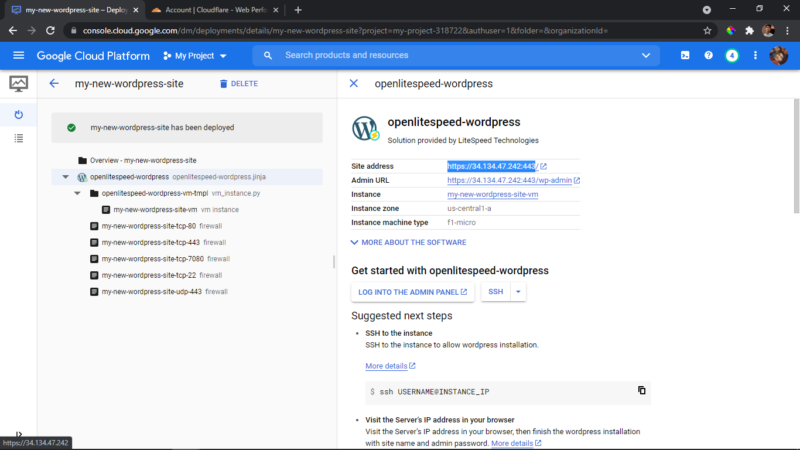Open the SSH options dropdown arrow
The height and width of the screenshot is (450, 800).
pos(518,292)
